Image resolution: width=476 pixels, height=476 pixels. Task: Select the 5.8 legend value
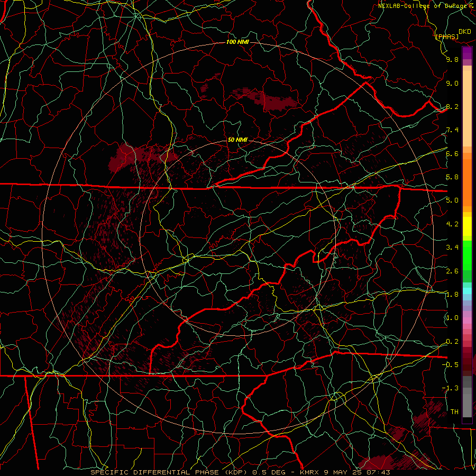point(452,177)
